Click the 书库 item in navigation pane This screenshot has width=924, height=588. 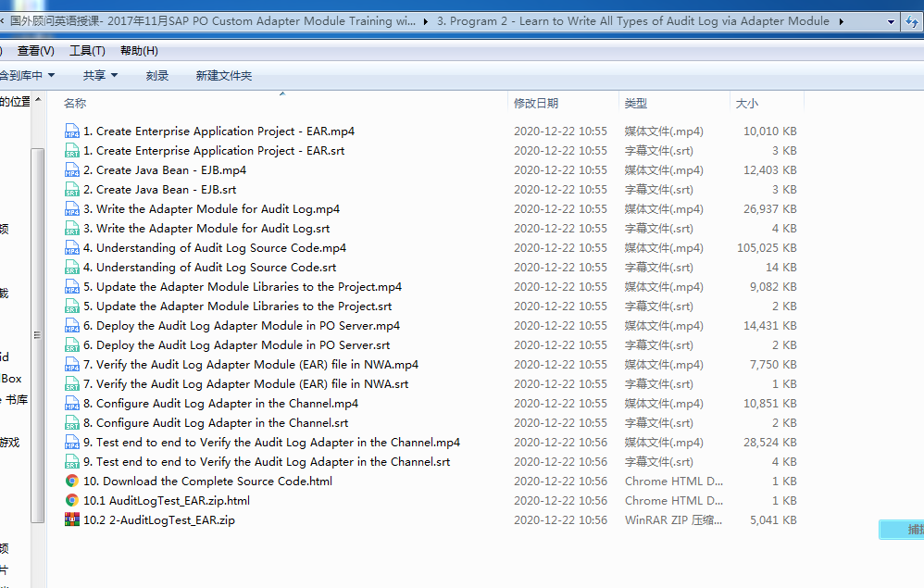(17, 399)
